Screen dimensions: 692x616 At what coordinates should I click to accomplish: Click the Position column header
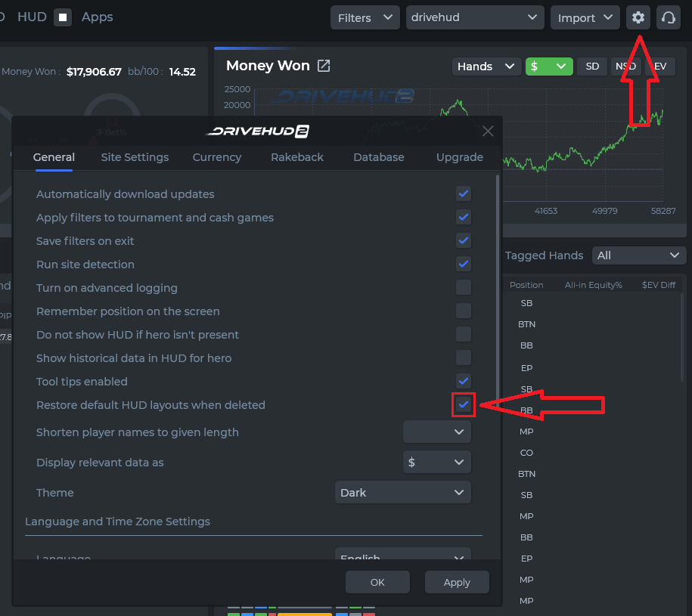tap(526, 285)
